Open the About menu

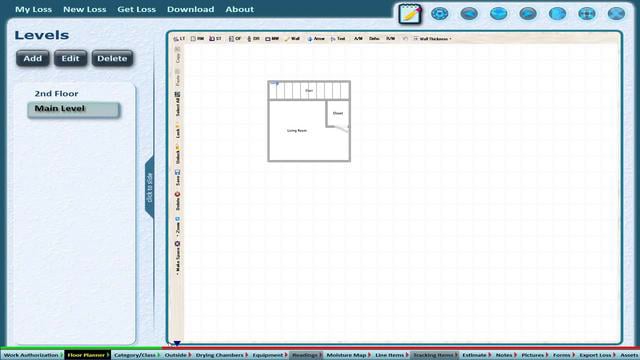(x=240, y=9)
